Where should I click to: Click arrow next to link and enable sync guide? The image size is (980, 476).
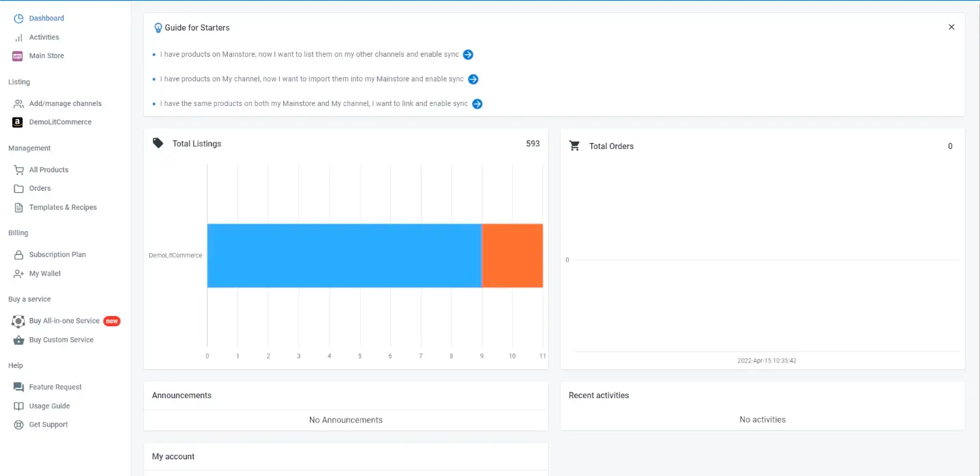478,104
